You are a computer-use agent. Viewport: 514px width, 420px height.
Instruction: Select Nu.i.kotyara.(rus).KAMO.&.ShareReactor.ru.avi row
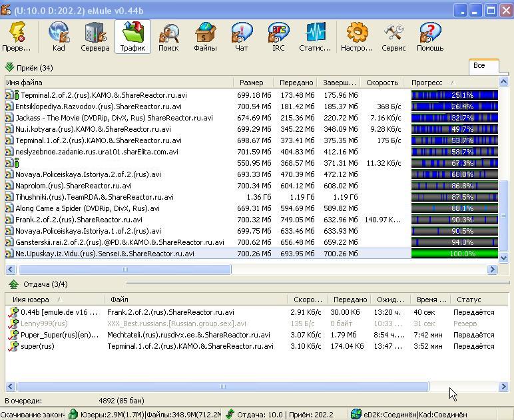tap(252, 129)
